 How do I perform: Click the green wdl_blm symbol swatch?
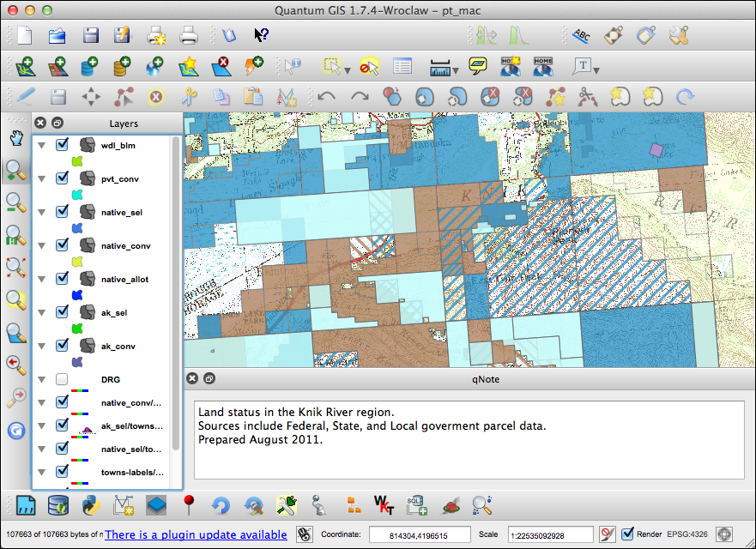coord(77,161)
